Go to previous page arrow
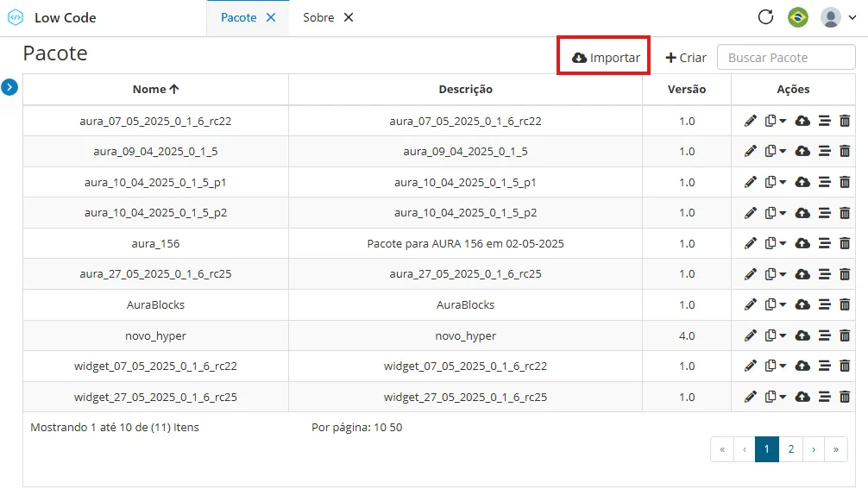Image resolution: width=868 pixels, height=495 pixels. tap(745, 449)
